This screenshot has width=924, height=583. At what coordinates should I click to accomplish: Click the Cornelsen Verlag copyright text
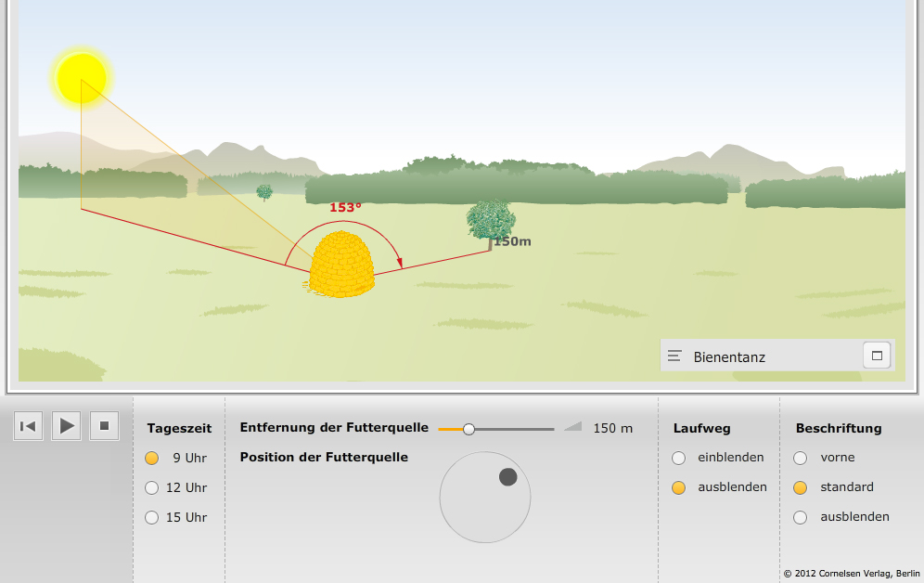click(x=852, y=574)
